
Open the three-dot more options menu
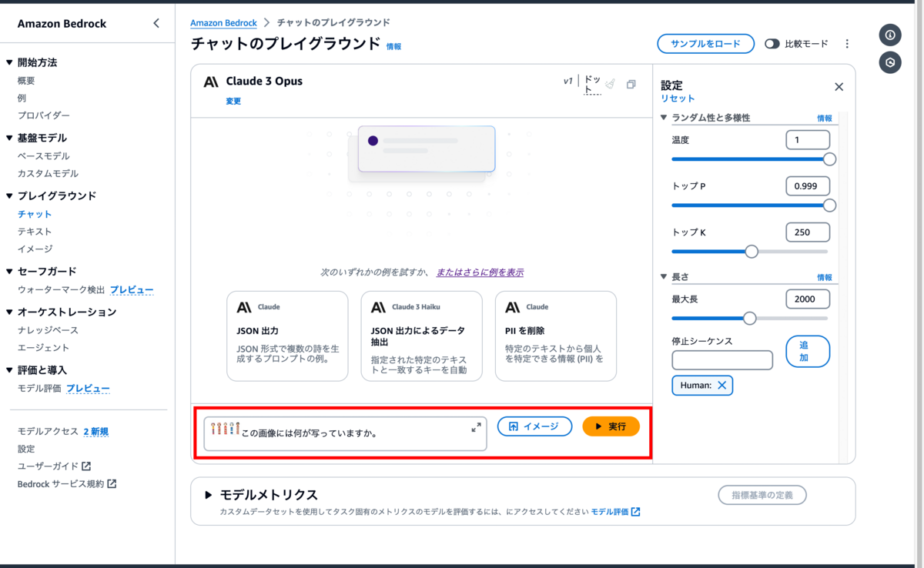847,44
